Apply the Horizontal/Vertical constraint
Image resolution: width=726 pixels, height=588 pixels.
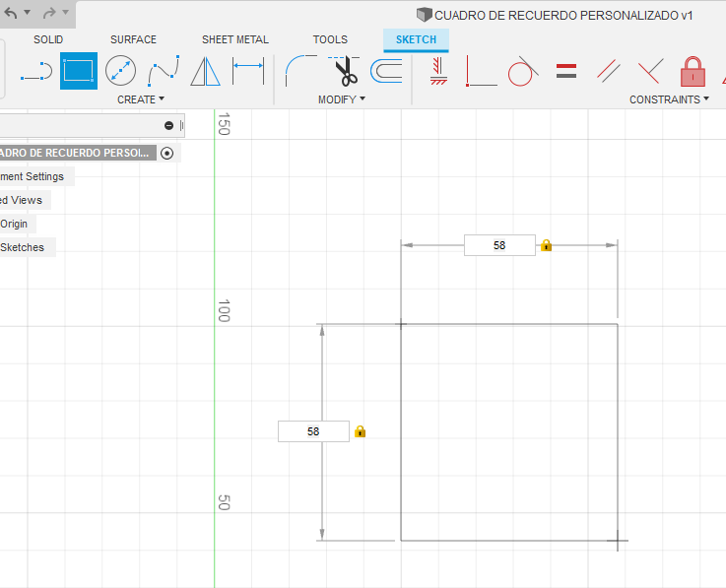(x=438, y=71)
